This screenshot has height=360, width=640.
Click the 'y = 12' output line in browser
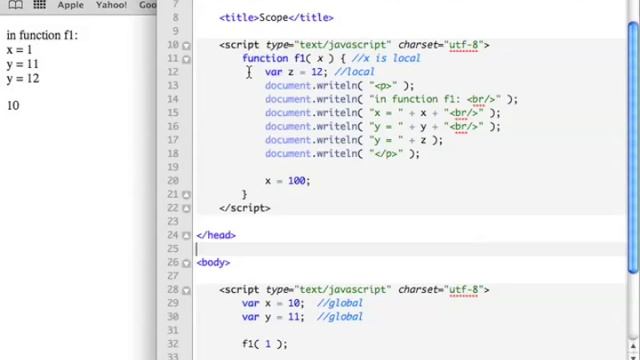coord(23,78)
